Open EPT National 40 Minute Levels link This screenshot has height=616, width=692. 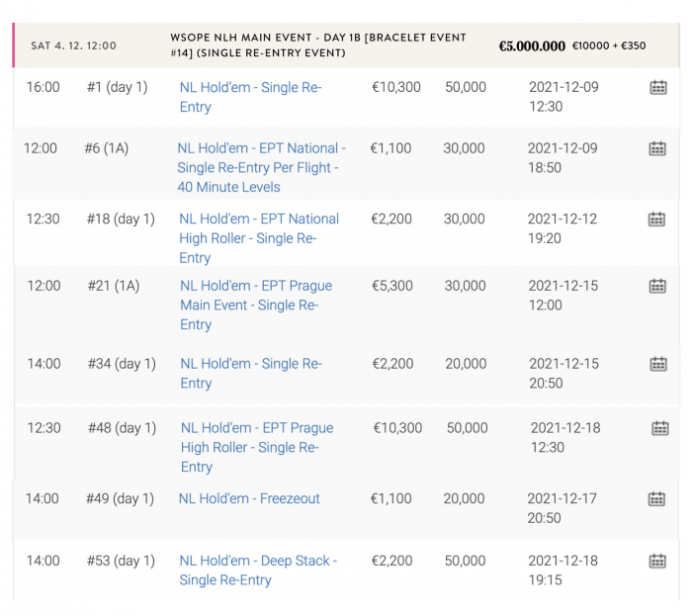coord(261,167)
